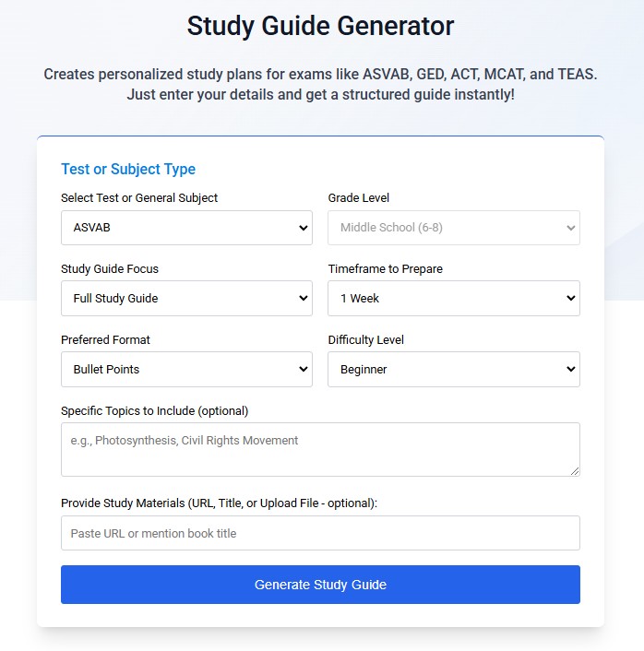Expand the Beginner difficulty dropdown
The width and height of the screenshot is (644, 651).
coord(453,370)
